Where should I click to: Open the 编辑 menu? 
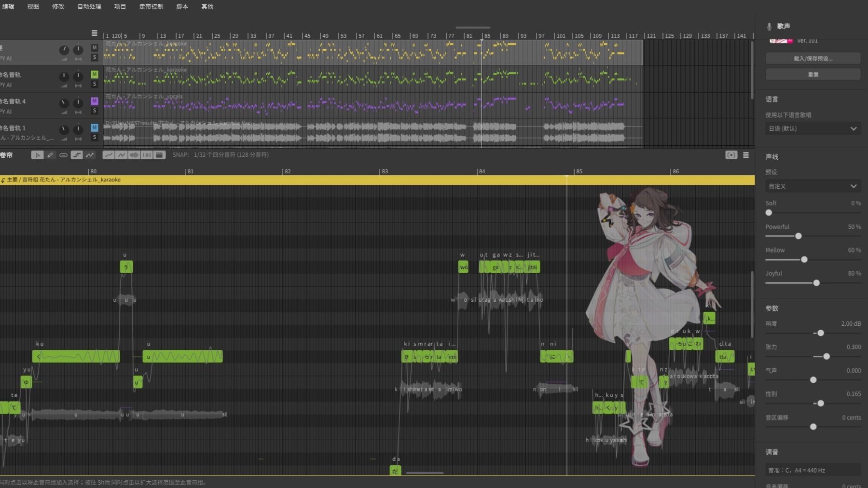[8, 7]
